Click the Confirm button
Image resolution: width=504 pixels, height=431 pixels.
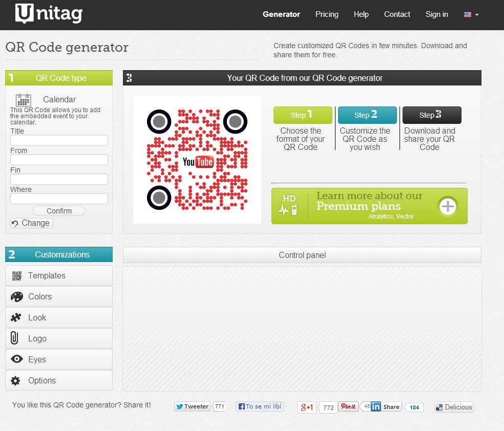(59, 211)
